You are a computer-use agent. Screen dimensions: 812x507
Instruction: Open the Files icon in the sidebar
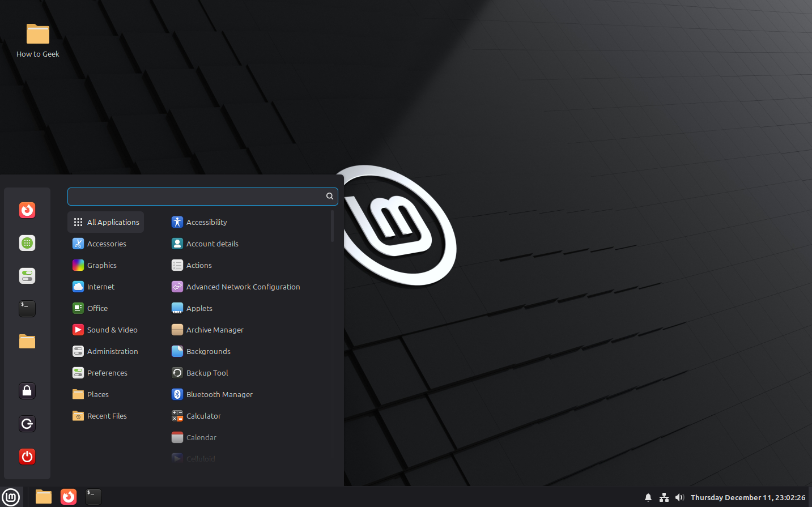[27, 341]
